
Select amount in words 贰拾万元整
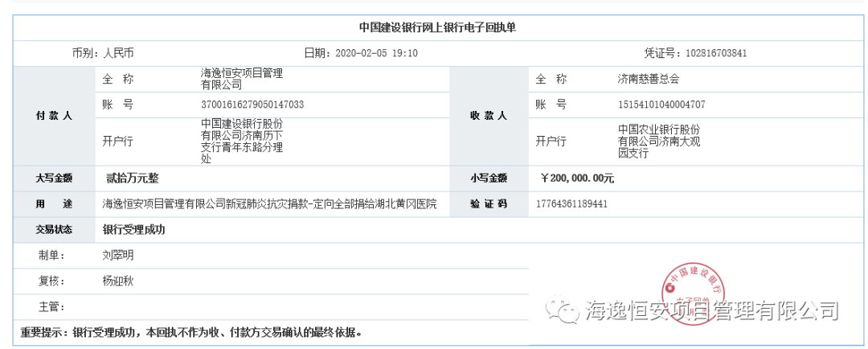click(133, 179)
